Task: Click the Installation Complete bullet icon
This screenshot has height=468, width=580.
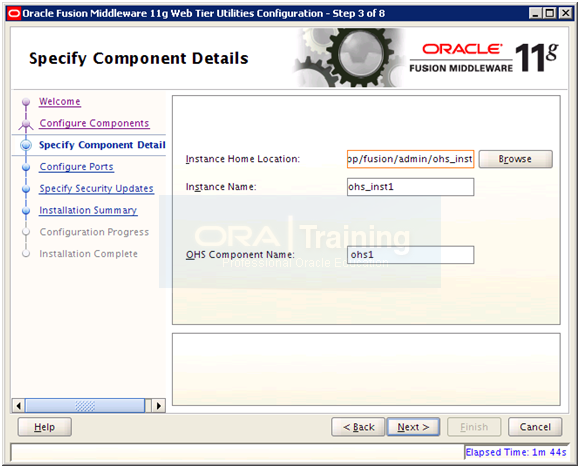Action: [x=26, y=254]
